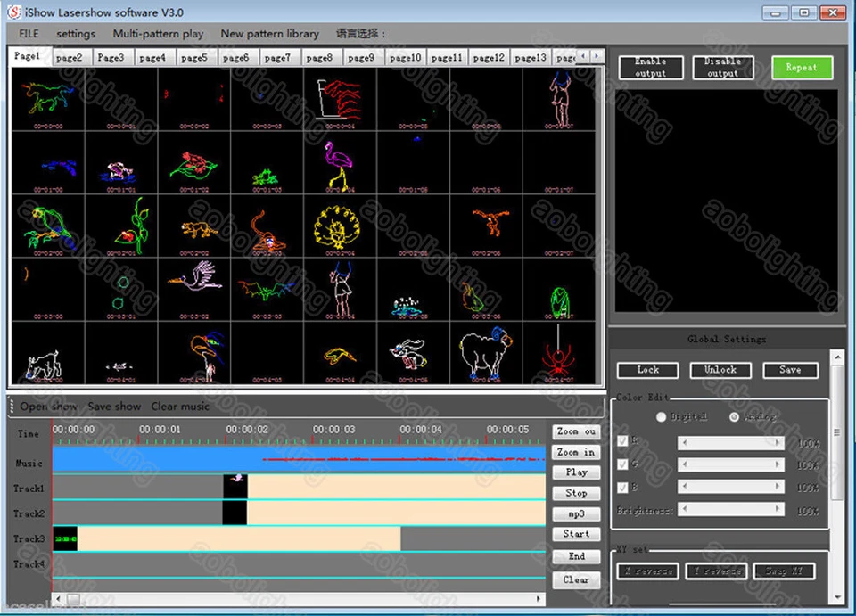This screenshot has width=856, height=616.
Task: Select the parrot pattern thumbnail
Action: [x=49, y=223]
